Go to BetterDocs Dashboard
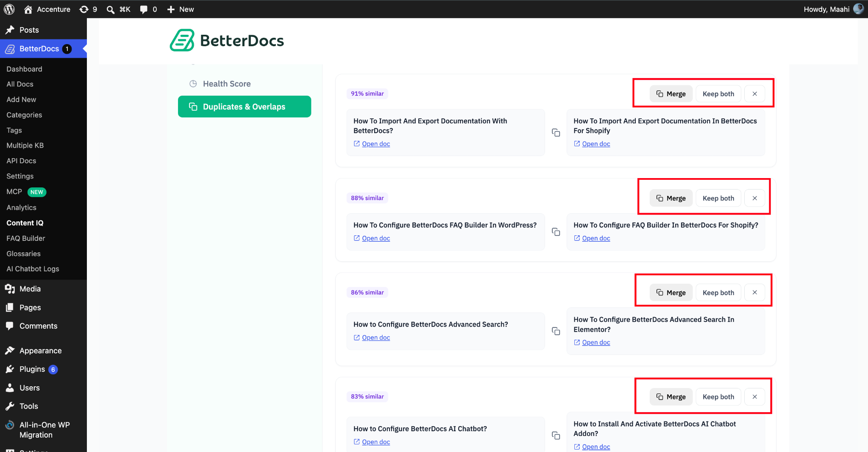 pos(24,69)
